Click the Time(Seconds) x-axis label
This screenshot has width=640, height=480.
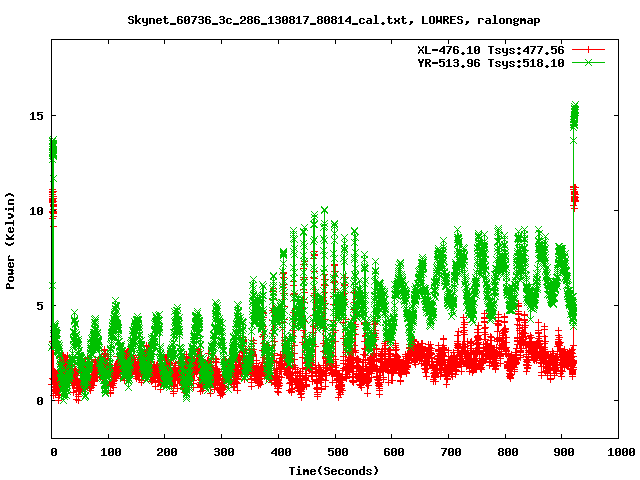(334, 471)
